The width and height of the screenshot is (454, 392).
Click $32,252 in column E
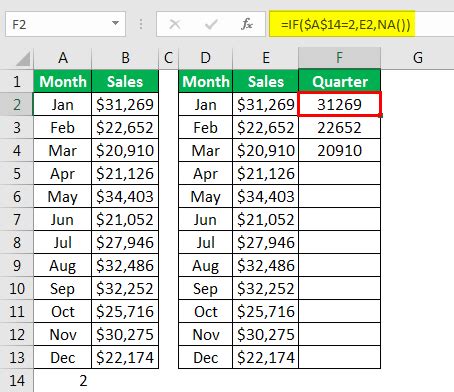pos(266,288)
